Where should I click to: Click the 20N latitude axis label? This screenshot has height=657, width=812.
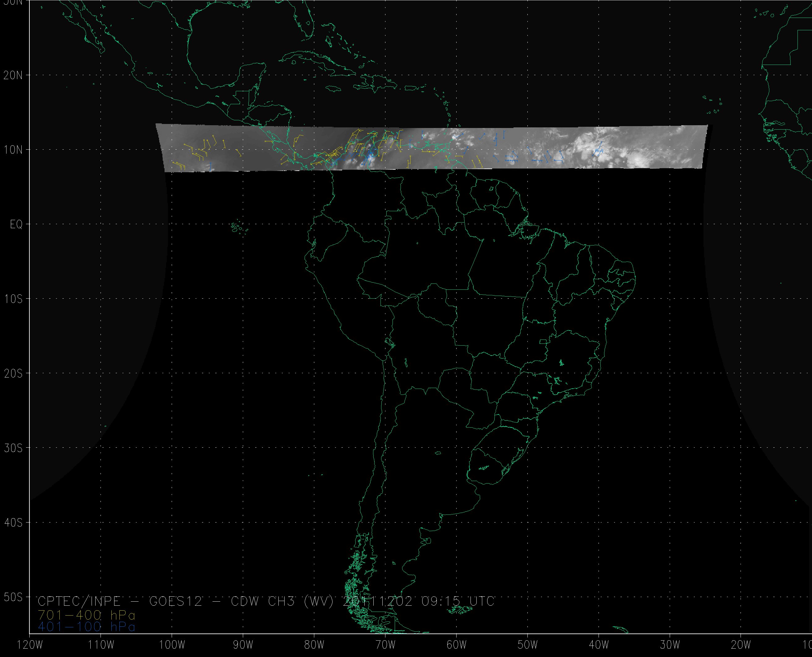point(13,75)
